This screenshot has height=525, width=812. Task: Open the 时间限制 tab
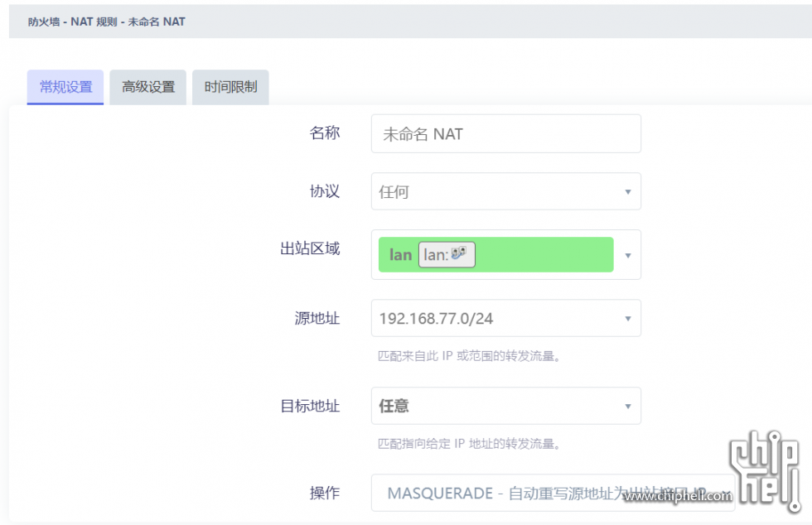pyautogui.click(x=230, y=87)
